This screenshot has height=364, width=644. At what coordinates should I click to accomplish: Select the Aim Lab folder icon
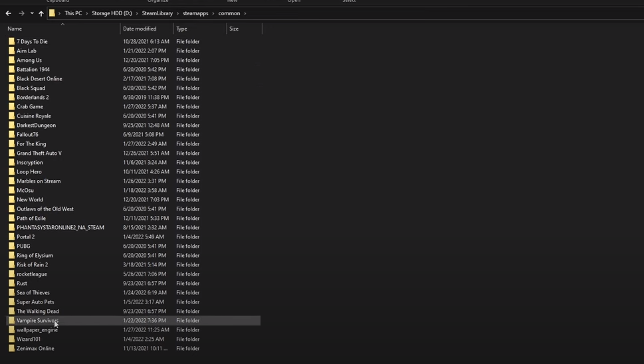(x=11, y=51)
